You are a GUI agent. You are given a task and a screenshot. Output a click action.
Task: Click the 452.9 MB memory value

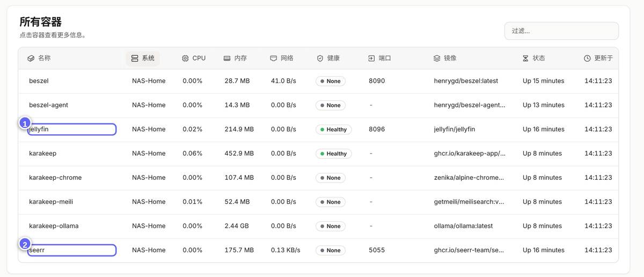(x=239, y=154)
